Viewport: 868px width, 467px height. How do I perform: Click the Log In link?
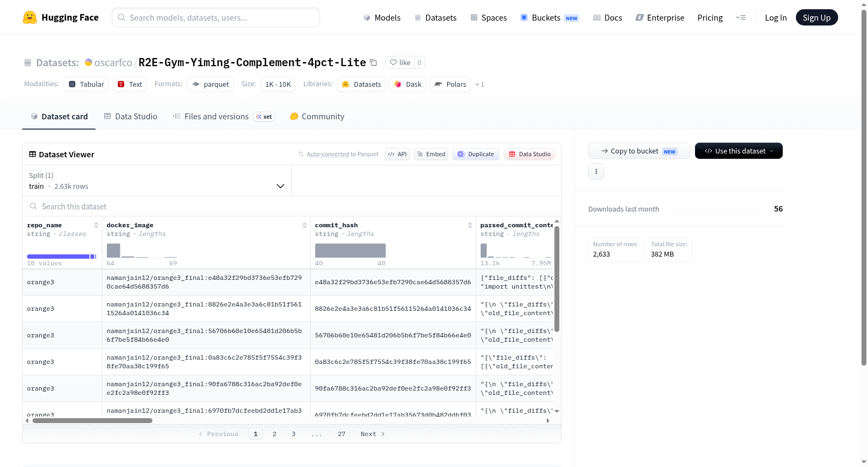point(776,17)
